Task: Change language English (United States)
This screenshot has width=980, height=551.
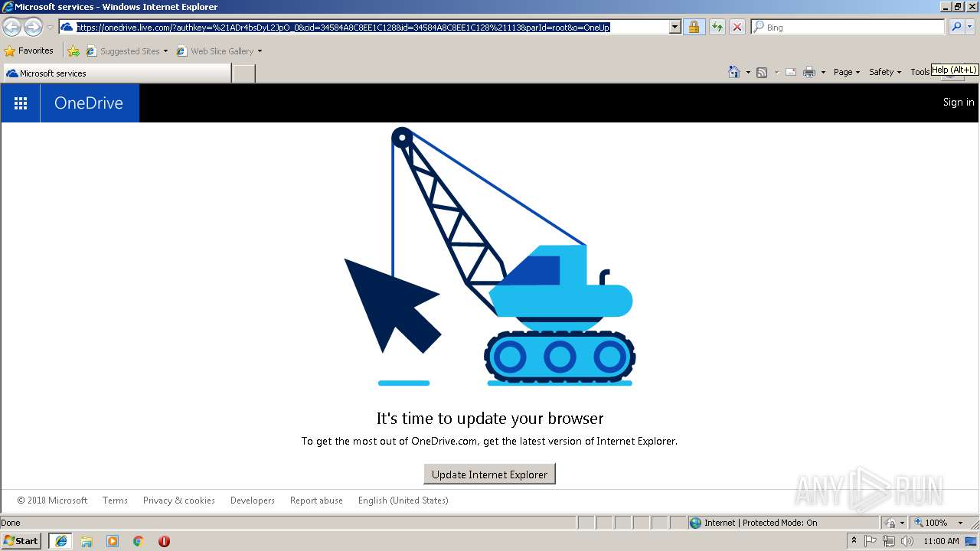Action: [x=403, y=500]
